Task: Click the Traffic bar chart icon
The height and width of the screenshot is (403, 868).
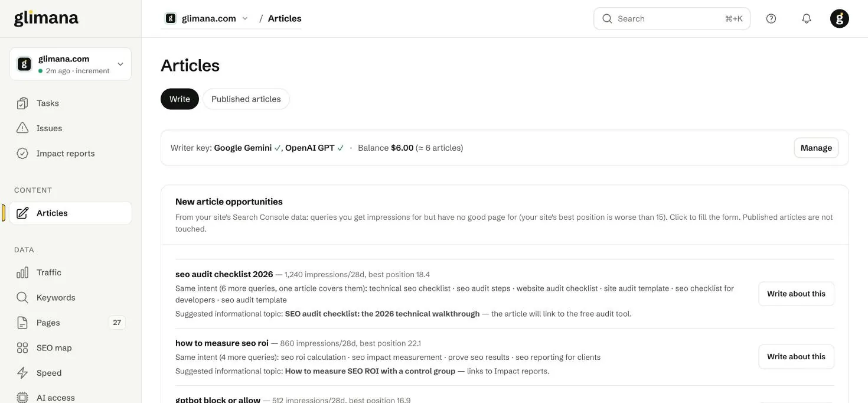Action: point(22,272)
